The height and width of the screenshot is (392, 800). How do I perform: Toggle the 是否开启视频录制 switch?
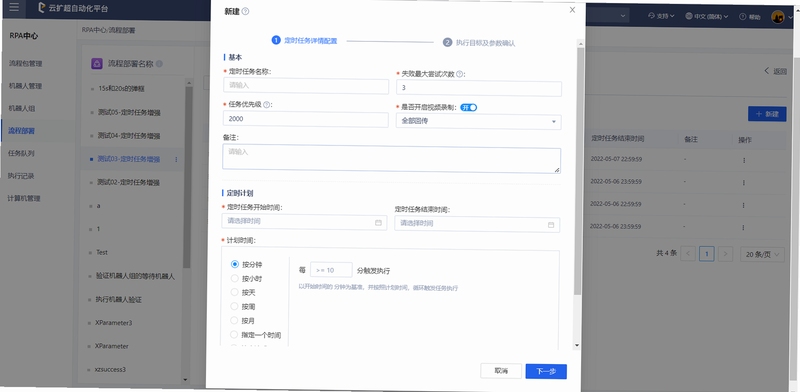[x=468, y=107]
